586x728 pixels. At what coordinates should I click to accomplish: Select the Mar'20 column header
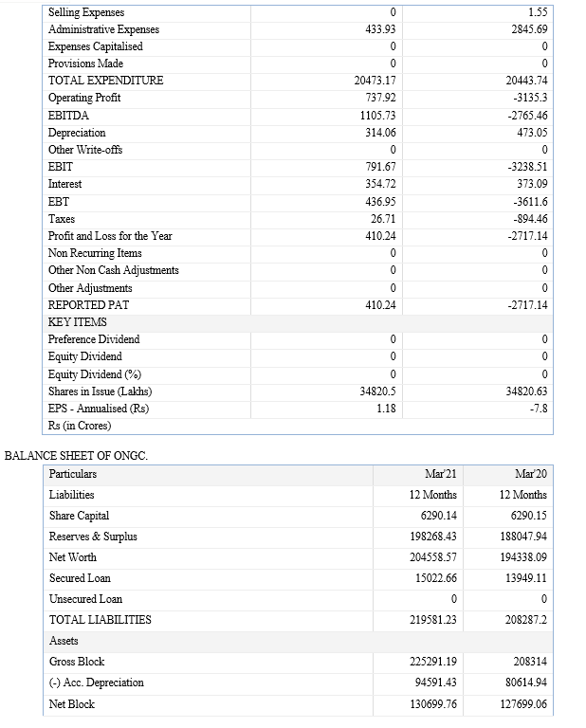[x=531, y=474]
